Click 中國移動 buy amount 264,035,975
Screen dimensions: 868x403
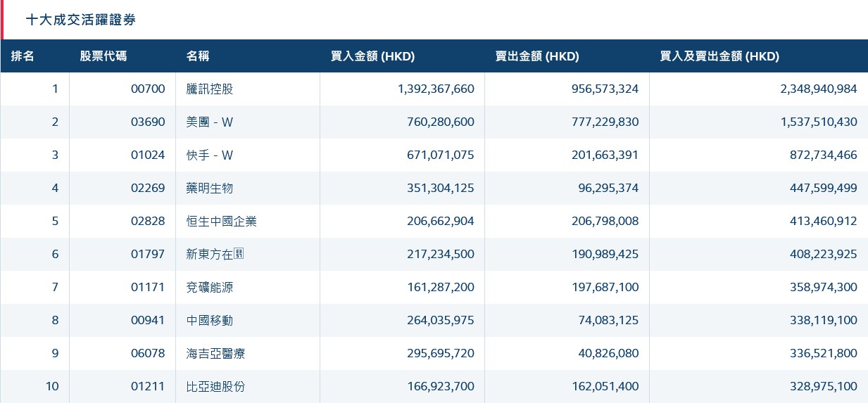click(x=441, y=321)
